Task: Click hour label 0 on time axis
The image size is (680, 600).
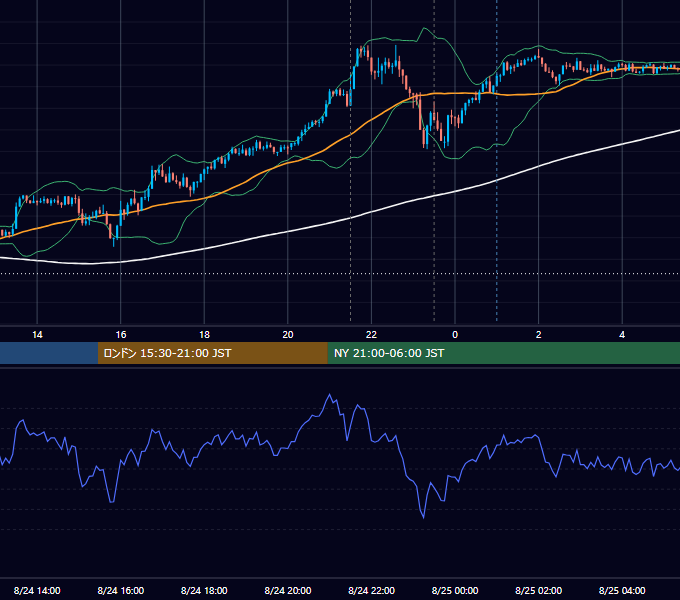Action: click(455, 335)
